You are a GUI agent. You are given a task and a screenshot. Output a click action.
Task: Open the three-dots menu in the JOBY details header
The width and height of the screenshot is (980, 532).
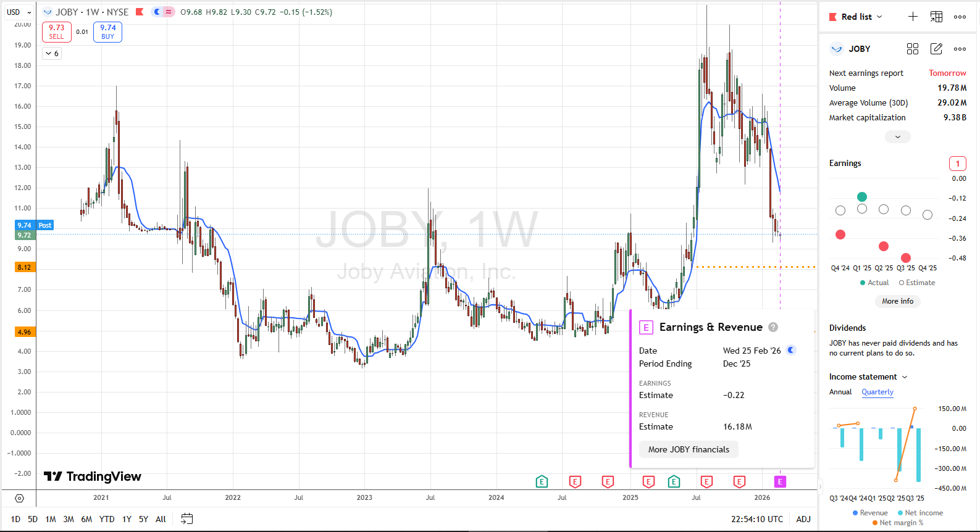pyautogui.click(x=960, y=49)
